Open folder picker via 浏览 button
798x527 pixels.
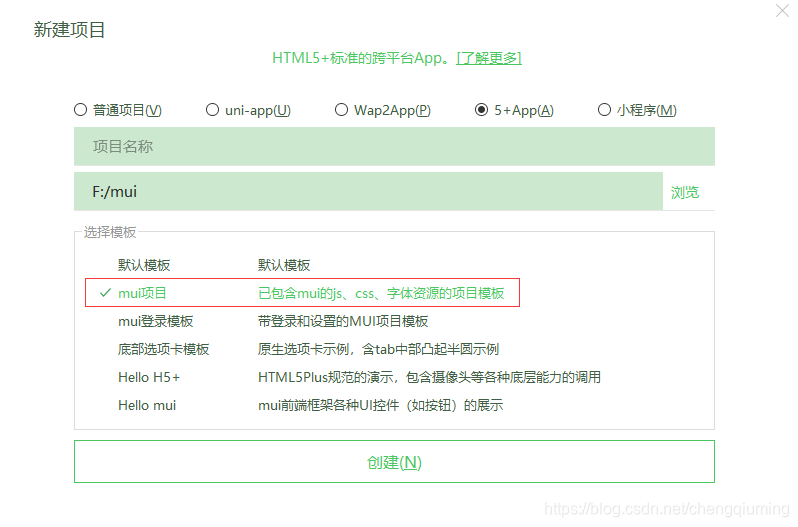pos(685,192)
